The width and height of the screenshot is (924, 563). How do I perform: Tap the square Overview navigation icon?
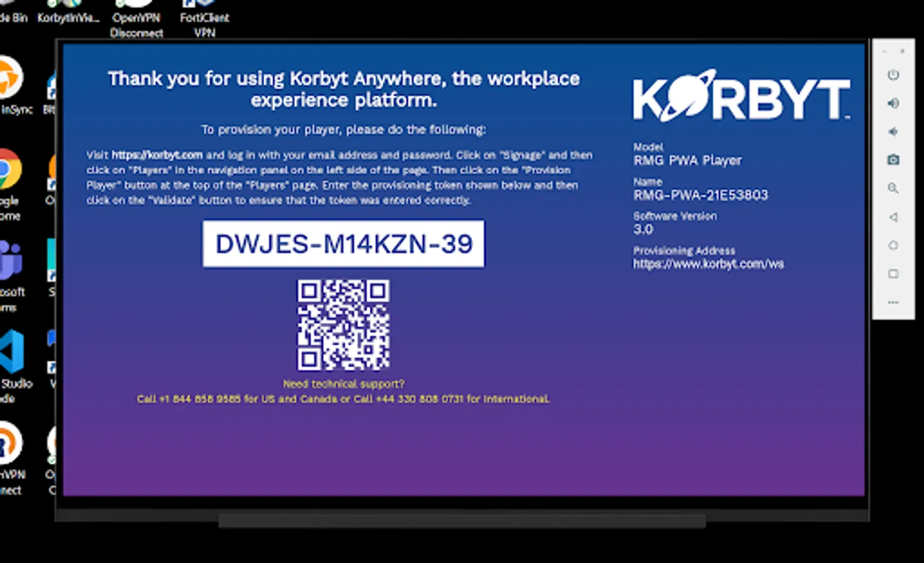pyautogui.click(x=893, y=273)
